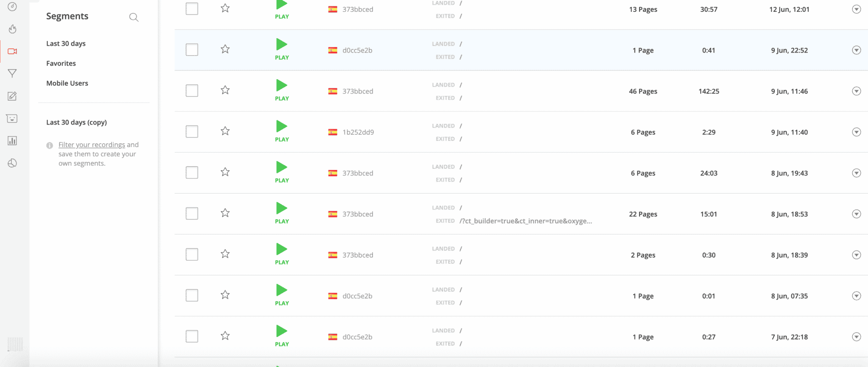Open Polls via the smiley message icon
Image resolution: width=868 pixels, height=367 pixels.
click(12, 119)
